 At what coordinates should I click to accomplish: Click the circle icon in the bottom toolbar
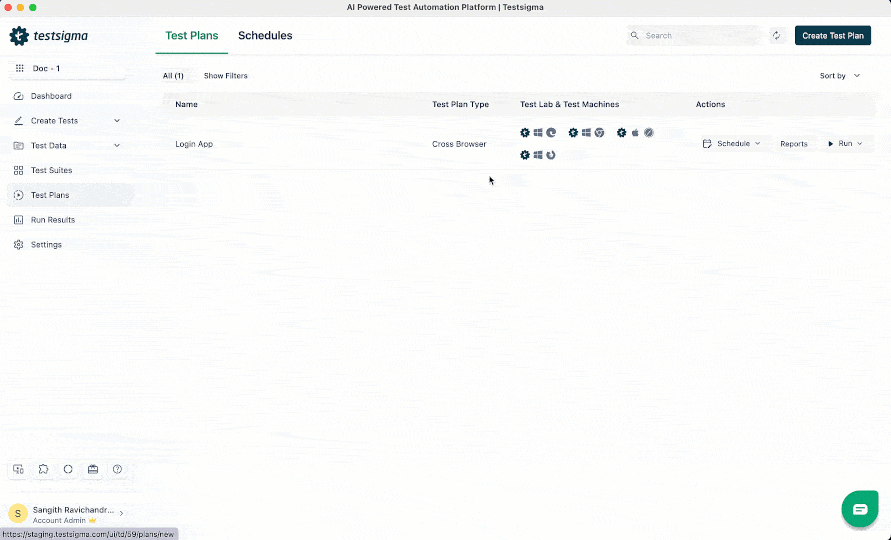(x=68, y=469)
